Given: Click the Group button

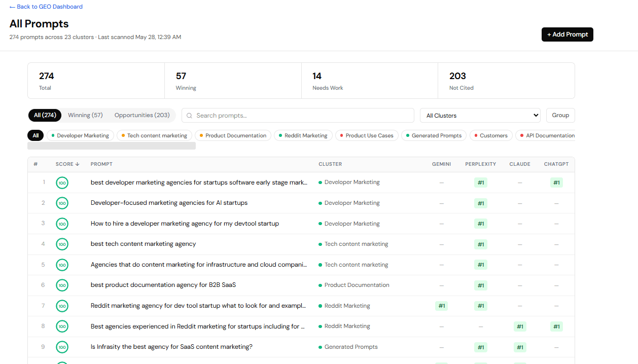Looking at the screenshot, I should [x=560, y=115].
